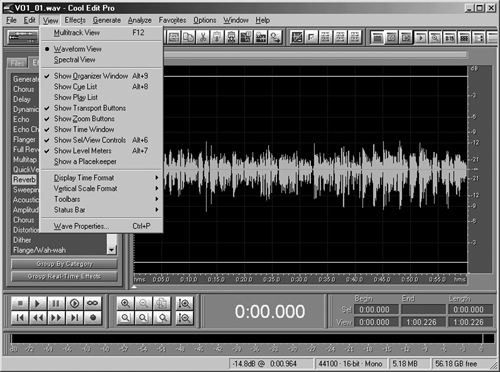Image resolution: width=500 pixels, height=372 pixels.
Task: Switch to the Files tab in organizer
Action: tap(17, 63)
